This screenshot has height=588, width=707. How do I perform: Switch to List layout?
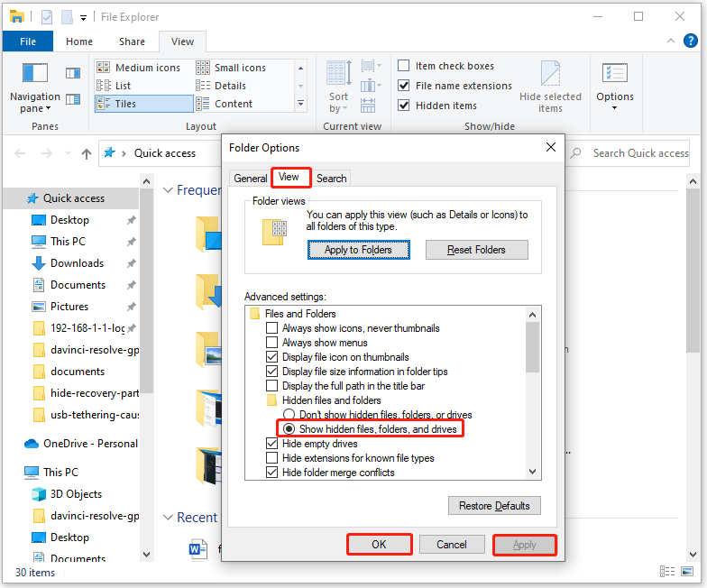pyautogui.click(x=114, y=86)
